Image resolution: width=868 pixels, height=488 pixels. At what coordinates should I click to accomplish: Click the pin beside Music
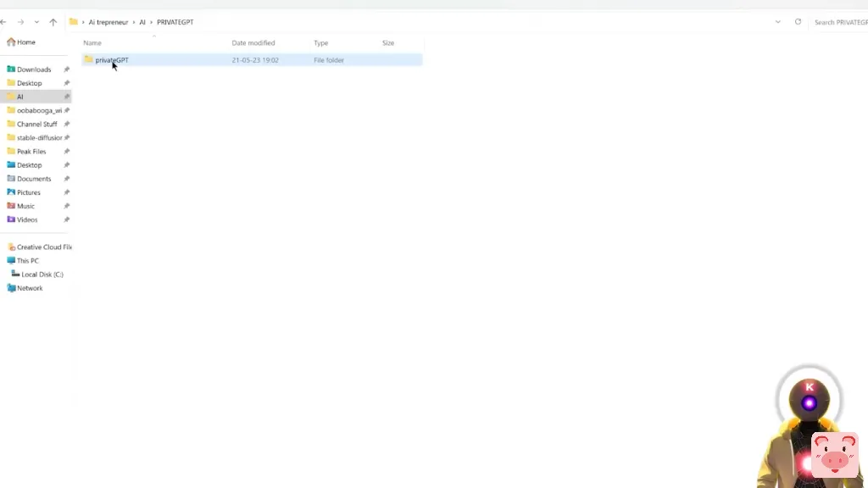pyautogui.click(x=66, y=206)
